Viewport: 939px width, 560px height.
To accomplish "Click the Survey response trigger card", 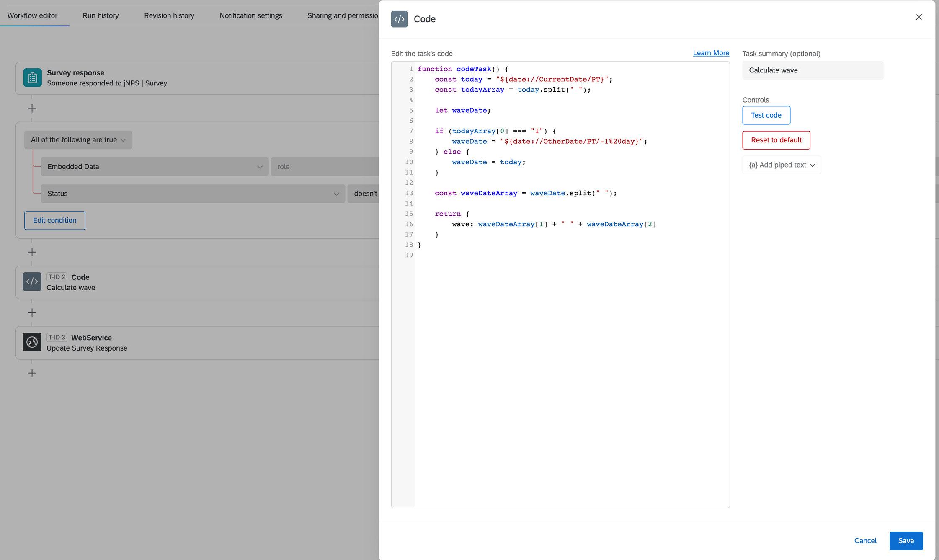I will click(x=197, y=78).
